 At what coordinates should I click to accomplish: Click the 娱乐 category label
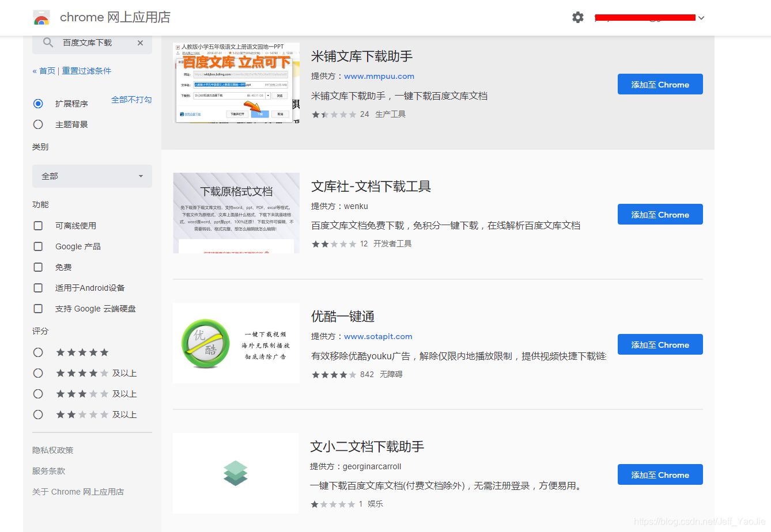375,504
